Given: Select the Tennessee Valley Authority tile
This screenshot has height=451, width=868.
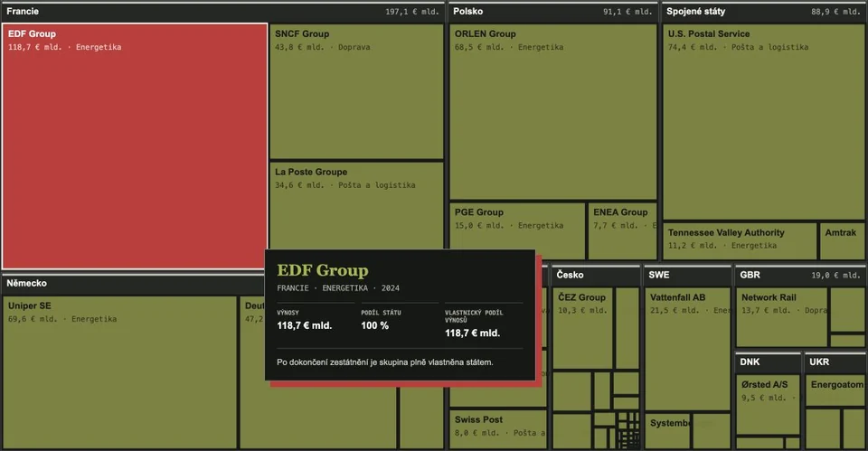Looking at the screenshot, I should (x=740, y=241).
